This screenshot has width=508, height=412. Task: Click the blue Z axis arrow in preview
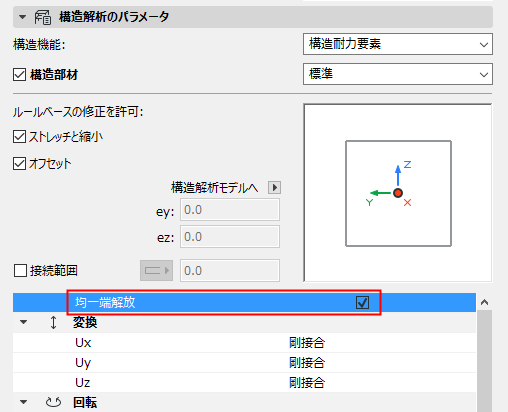[x=398, y=176]
